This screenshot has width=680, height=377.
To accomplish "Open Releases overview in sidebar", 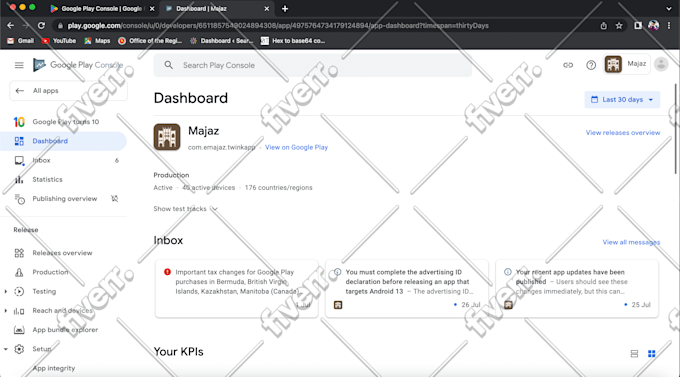I will click(x=63, y=253).
